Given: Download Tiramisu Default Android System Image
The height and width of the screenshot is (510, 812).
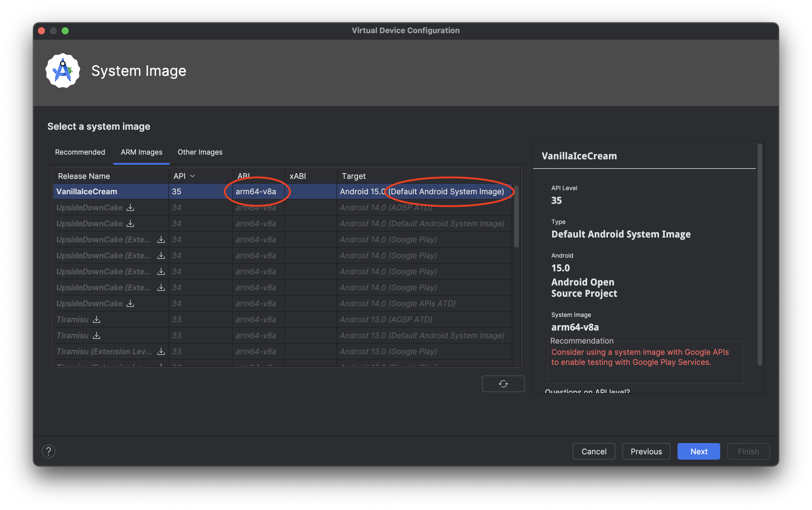Looking at the screenshot, I should pos(97,335).
